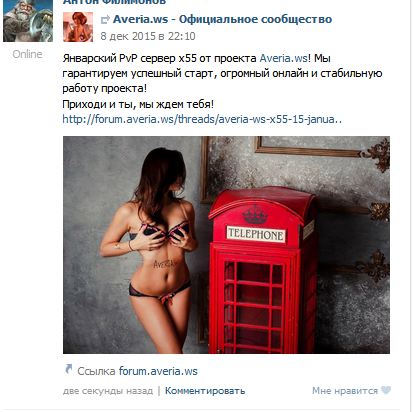The height and width of the screenshot is (412, 415).
Task: Open the forum.averia.ws/threads URL in the post
Action: 202,119
